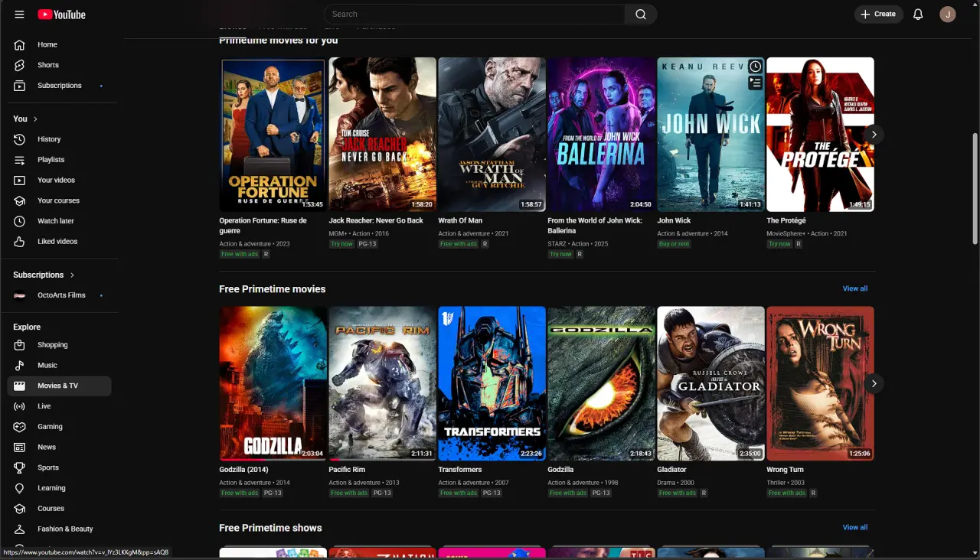This screenshot has width=980, height=560.
Task: Open the Courses graduation cap icon
Action: (x=20, y=509)
